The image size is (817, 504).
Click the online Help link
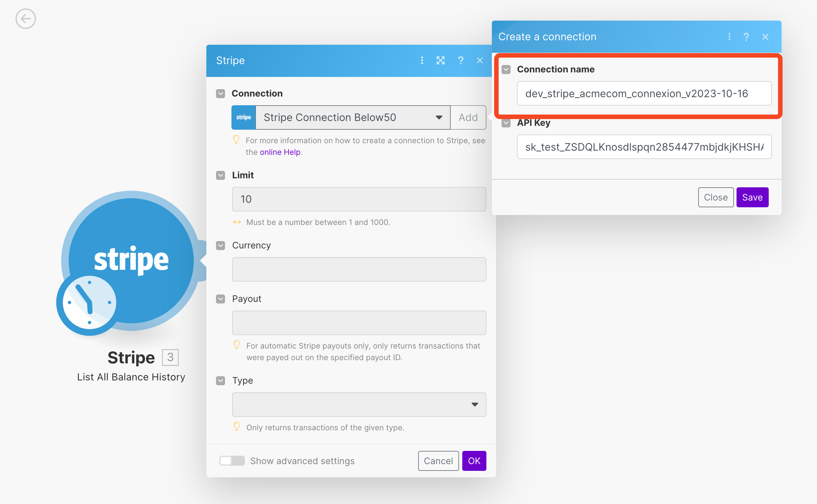click(281, 152)
